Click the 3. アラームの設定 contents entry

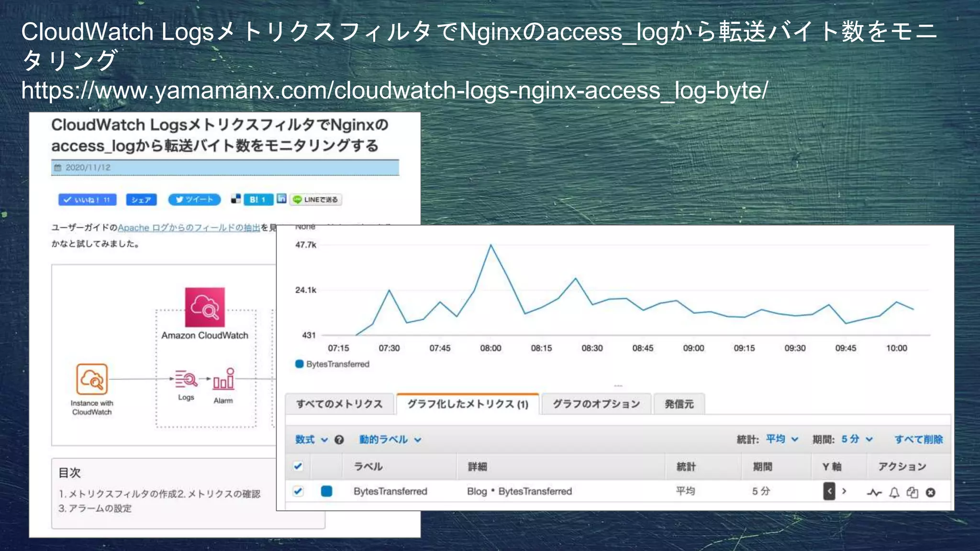[x=95, y=508]
